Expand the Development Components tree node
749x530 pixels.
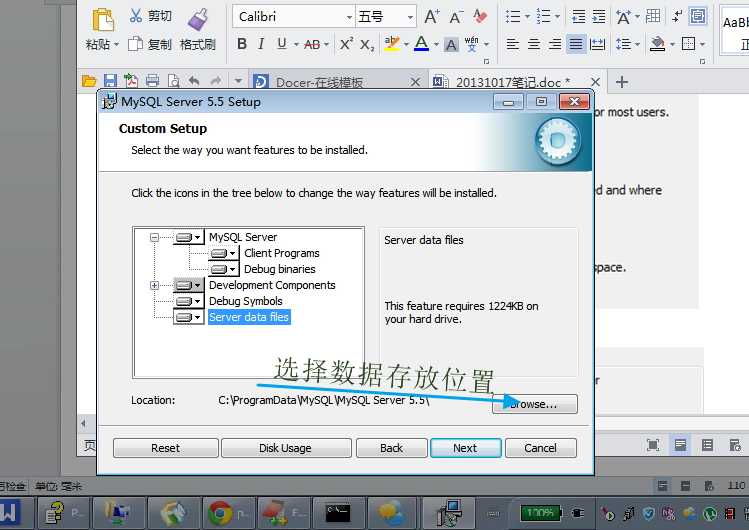[x=154, y=286]
